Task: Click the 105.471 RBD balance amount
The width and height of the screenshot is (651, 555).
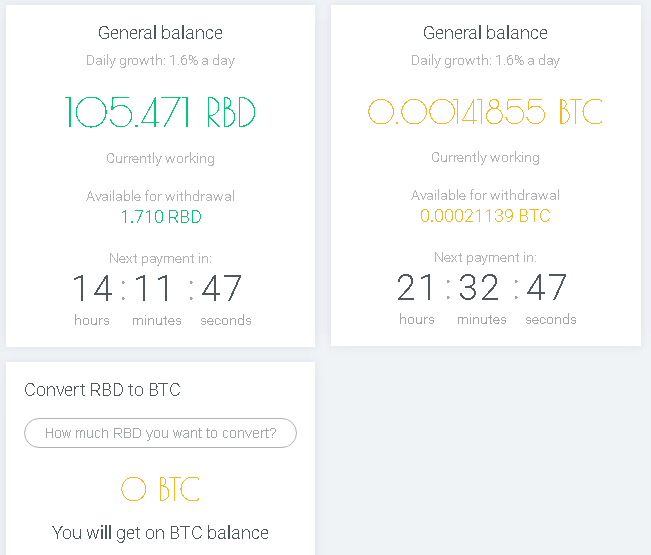Action: [x=160, y=112]
